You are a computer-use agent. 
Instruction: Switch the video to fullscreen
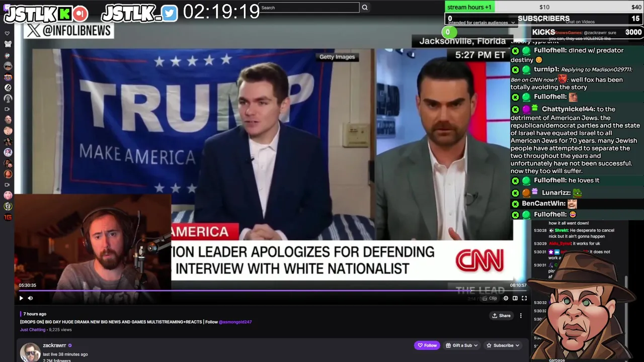point(524,298)
